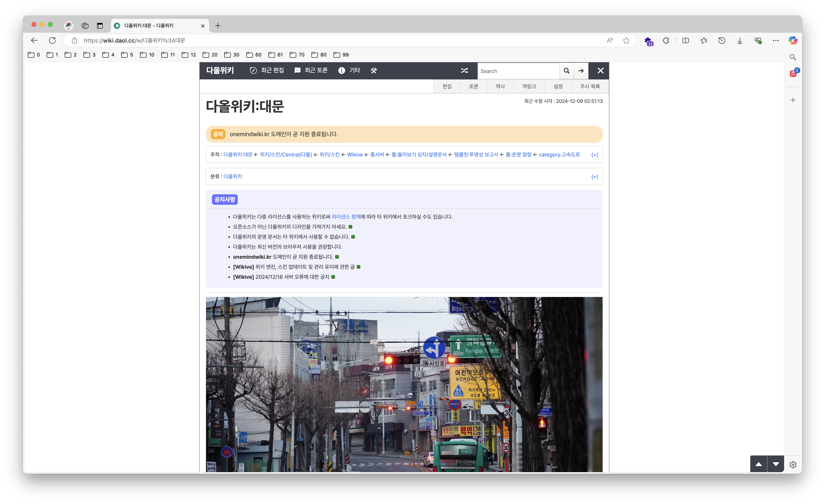Go back with the browser back arrow

coord(34,40)
